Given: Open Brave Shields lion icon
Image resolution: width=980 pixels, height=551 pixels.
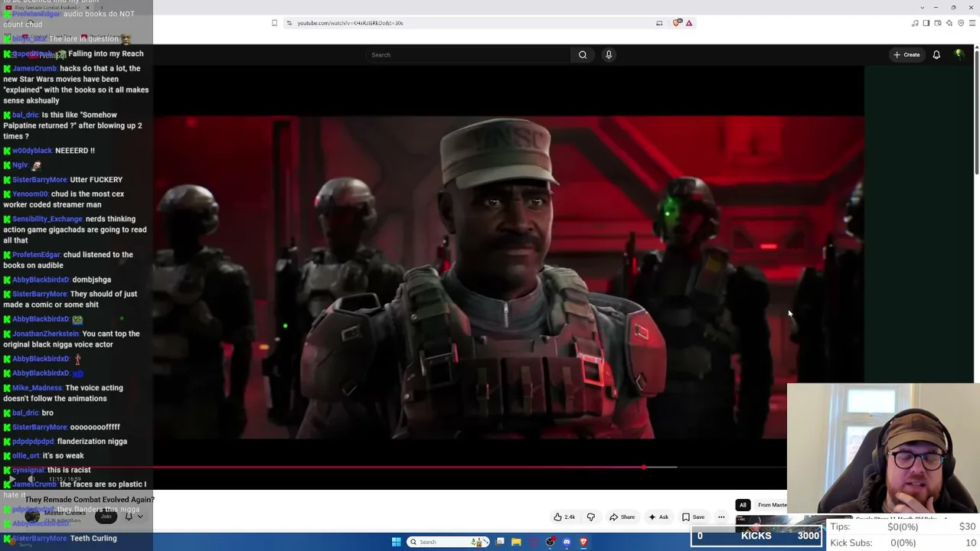Looking at the screenshot, I should pyautogui.click(x=677, y=23).
